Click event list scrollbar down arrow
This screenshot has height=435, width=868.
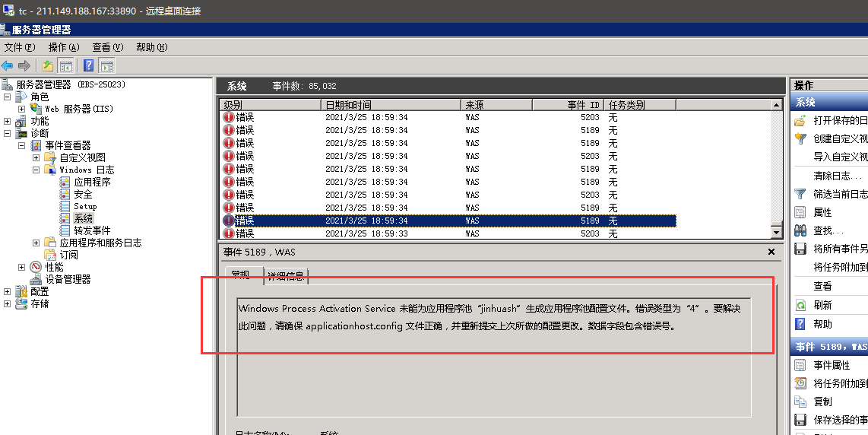pos(777,233)
